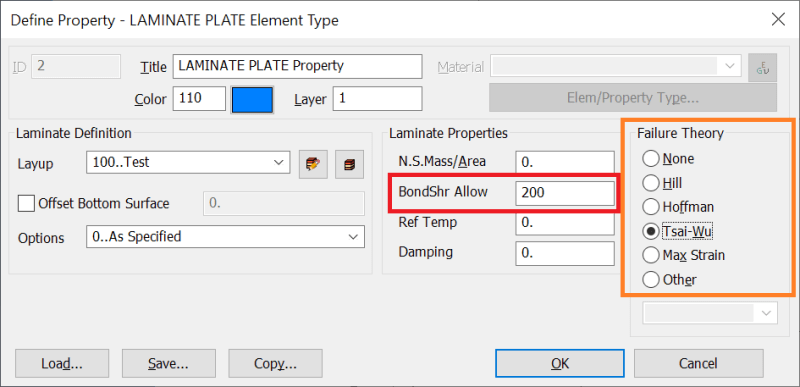Pick the Max Strain failure theory
Screen dimensions: 800x387
coord(651,255)
